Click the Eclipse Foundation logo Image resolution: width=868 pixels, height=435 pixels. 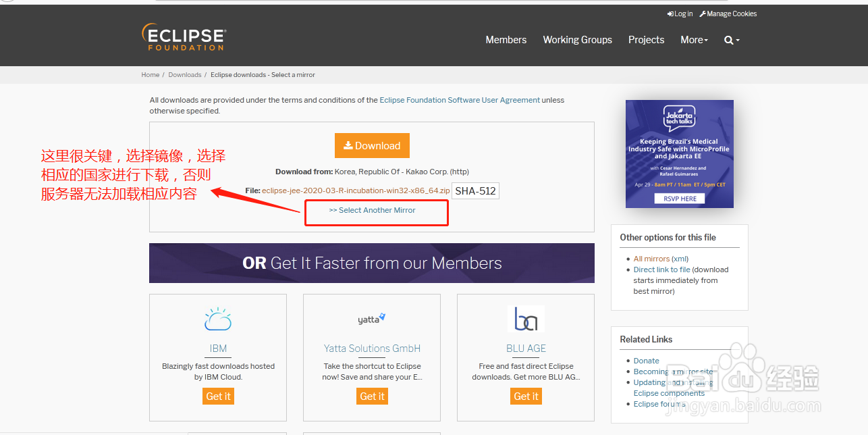pos(184,37)
